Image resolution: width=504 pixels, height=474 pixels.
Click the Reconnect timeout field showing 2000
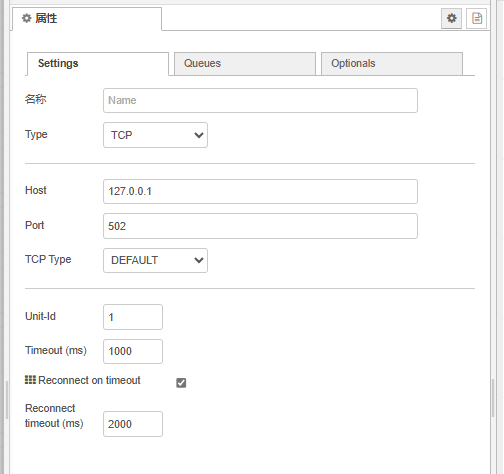[x=133, y=424]
